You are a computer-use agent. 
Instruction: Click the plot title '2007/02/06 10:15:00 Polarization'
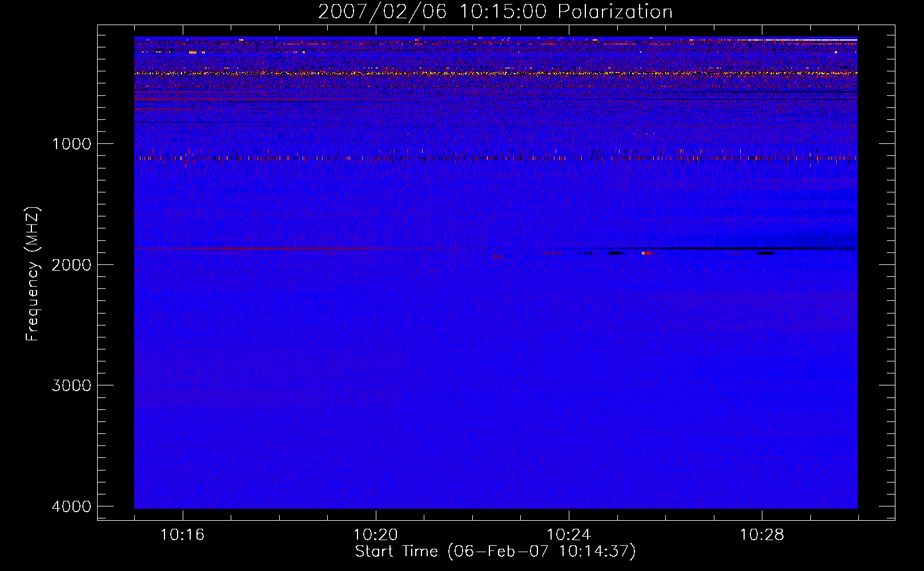pyautogui.click(x=495, y=12)
